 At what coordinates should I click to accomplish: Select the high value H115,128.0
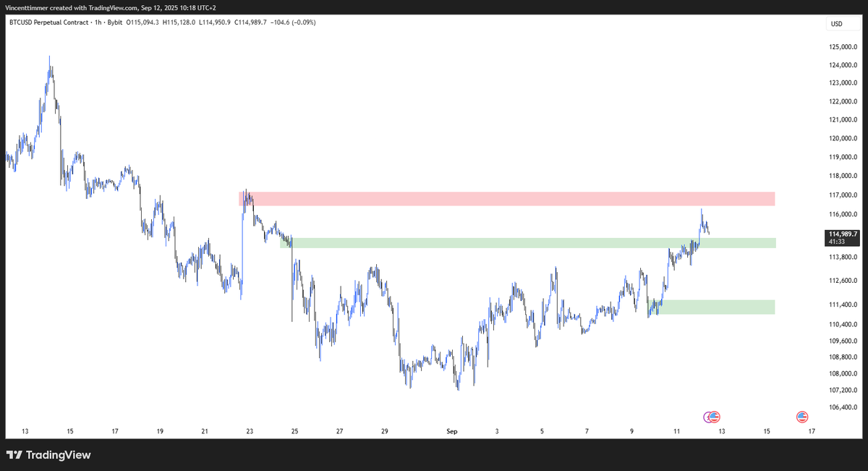point(178,22)
